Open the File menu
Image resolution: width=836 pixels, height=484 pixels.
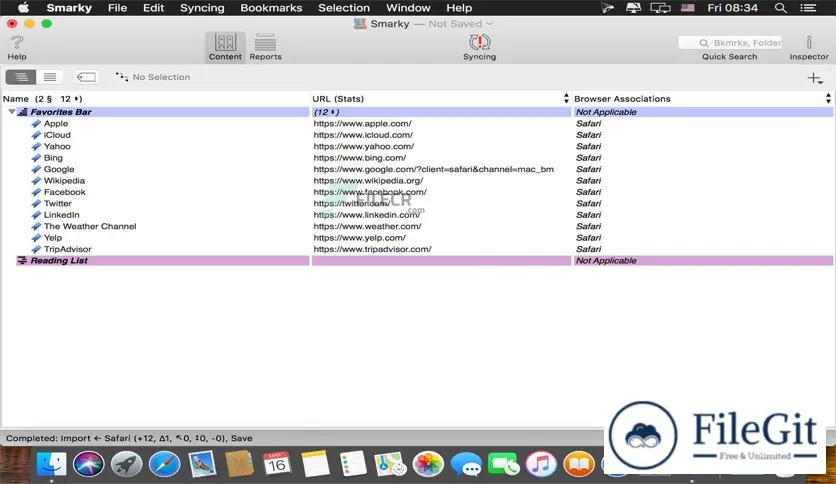[x=117, y=8]
